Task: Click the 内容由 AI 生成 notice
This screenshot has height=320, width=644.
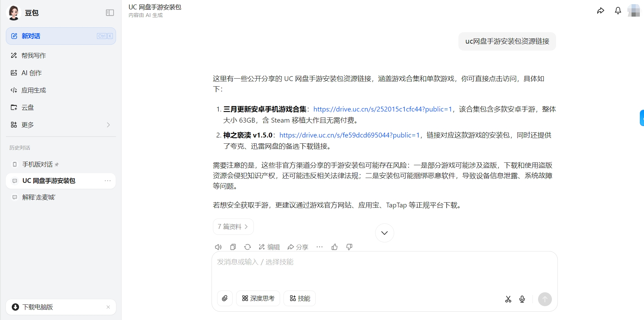Action: [145, 15]
